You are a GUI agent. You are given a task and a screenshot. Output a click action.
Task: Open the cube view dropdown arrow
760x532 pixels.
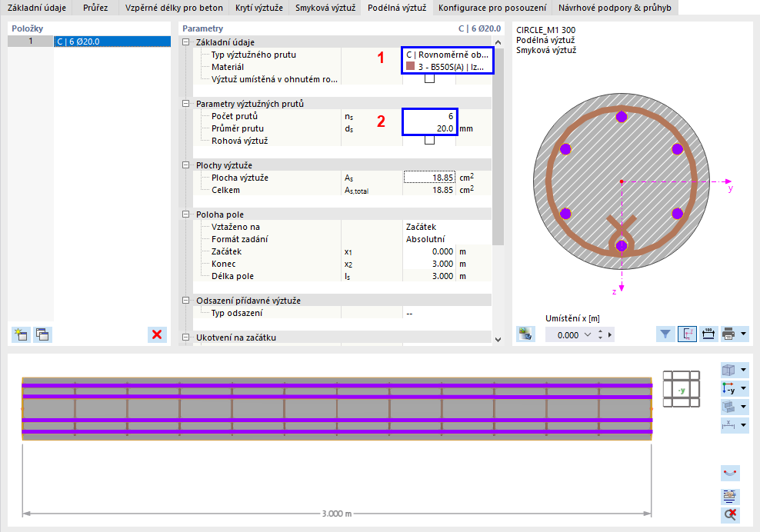[x=744, y=371]
